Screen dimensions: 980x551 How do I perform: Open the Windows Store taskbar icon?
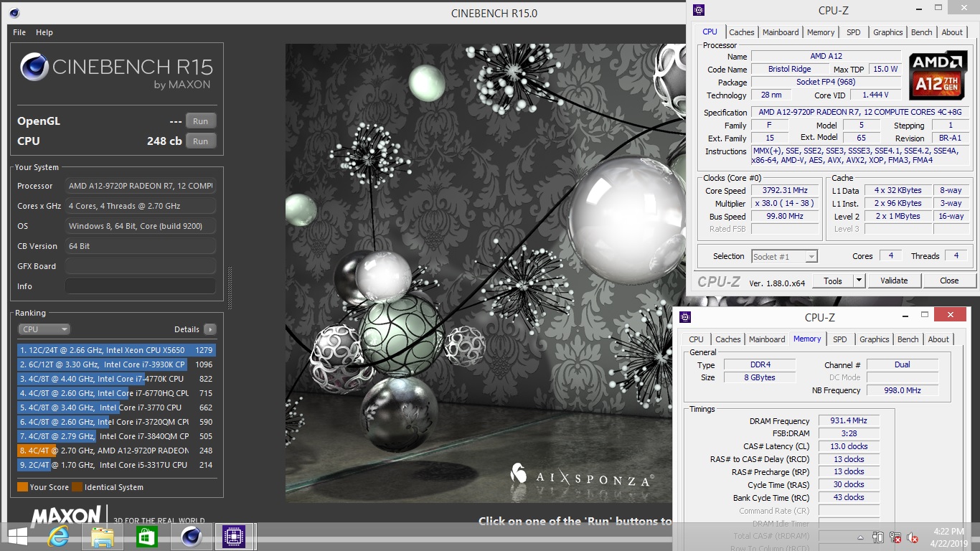[147, 537]
